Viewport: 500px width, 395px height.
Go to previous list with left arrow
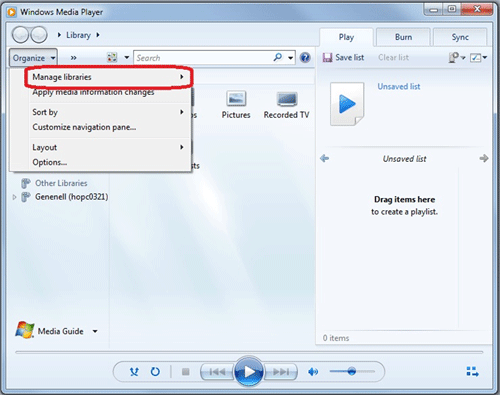(x=324, y=158)
